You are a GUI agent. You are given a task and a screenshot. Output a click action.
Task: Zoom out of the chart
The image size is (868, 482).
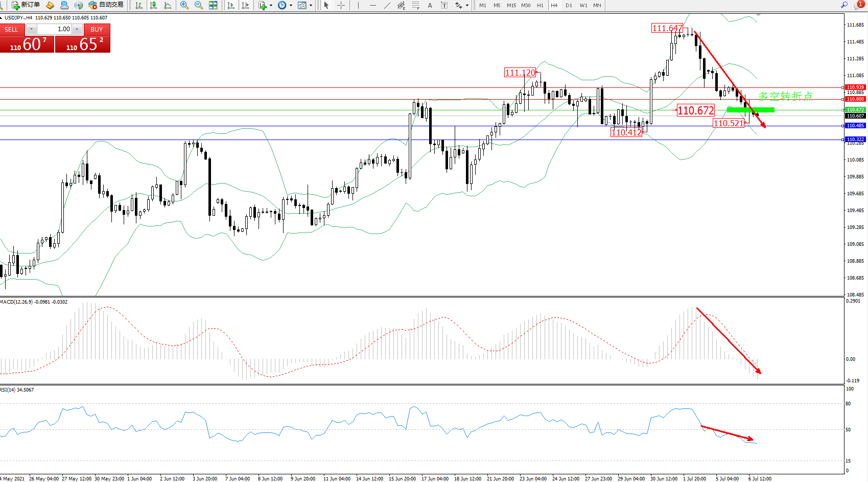pyautogui.click(x=199, y=5)
